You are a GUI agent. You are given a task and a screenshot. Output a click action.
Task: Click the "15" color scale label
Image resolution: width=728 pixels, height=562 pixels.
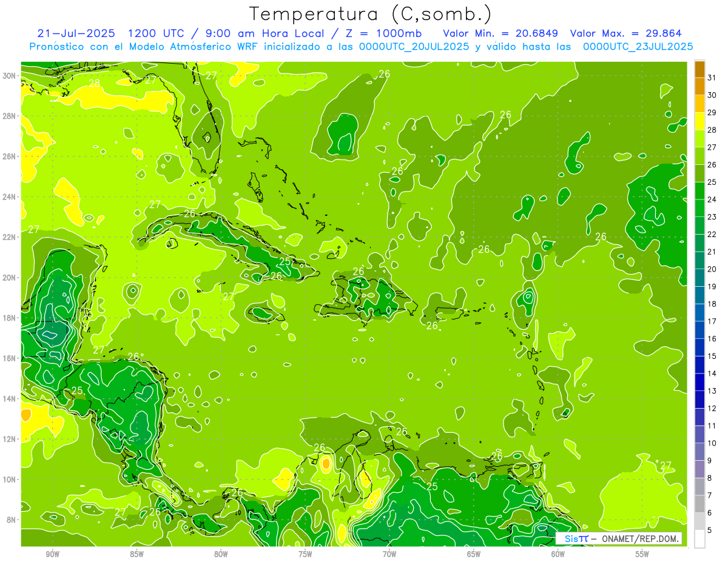pos(712,356)
